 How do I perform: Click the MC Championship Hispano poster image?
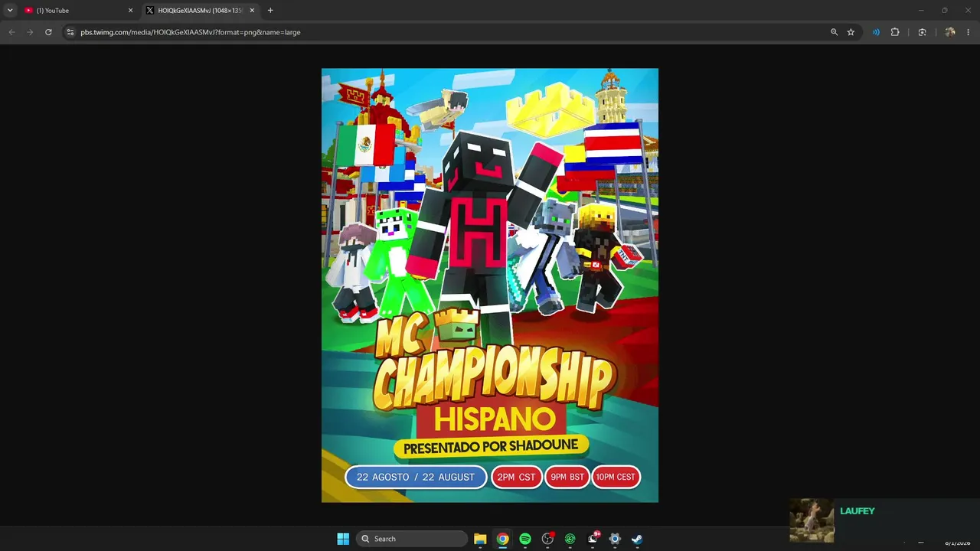coord(490,285)
